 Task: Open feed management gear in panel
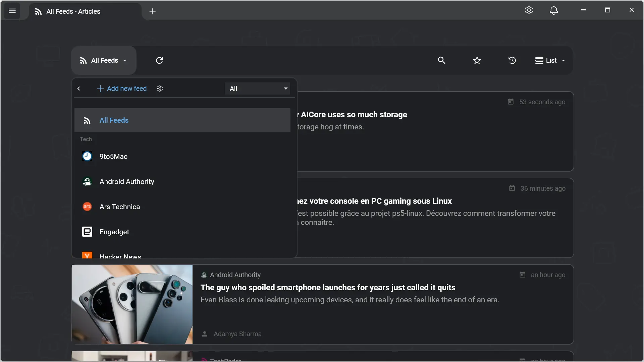click(160, 88)
